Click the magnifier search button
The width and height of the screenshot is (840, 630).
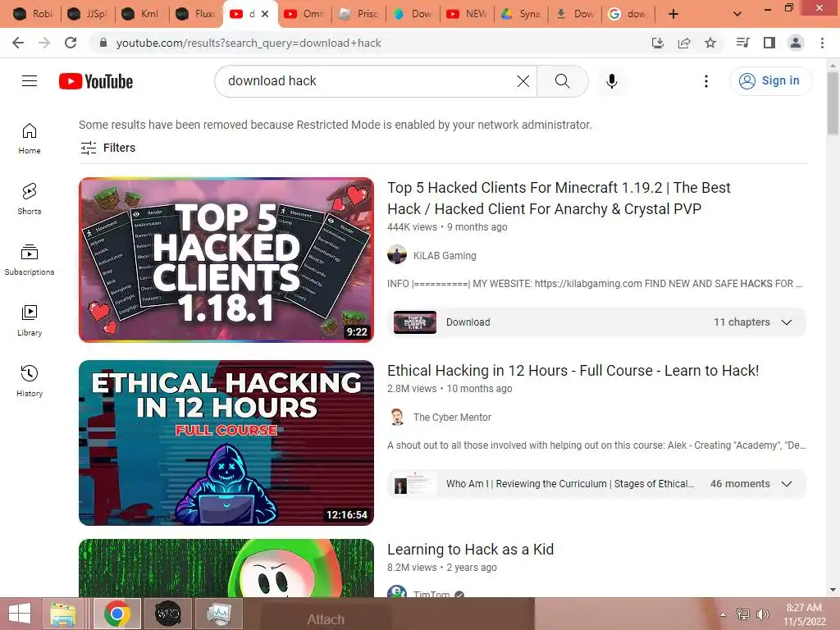point(562,81)
